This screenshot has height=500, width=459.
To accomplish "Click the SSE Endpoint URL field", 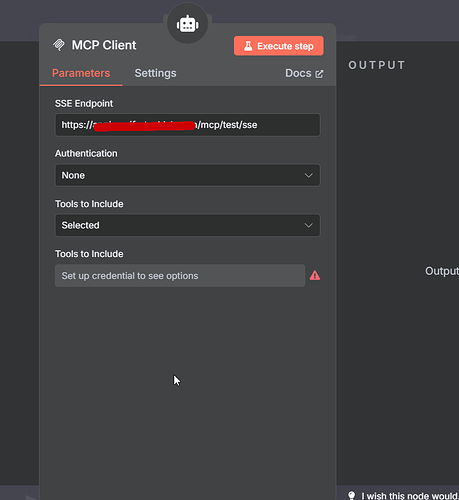I will pos(187,125).
